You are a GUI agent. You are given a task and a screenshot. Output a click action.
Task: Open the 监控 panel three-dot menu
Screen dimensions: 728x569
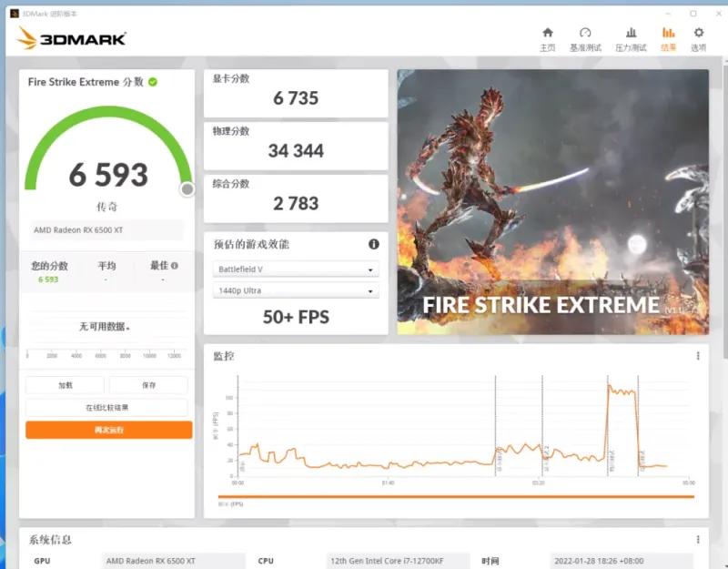698,356
